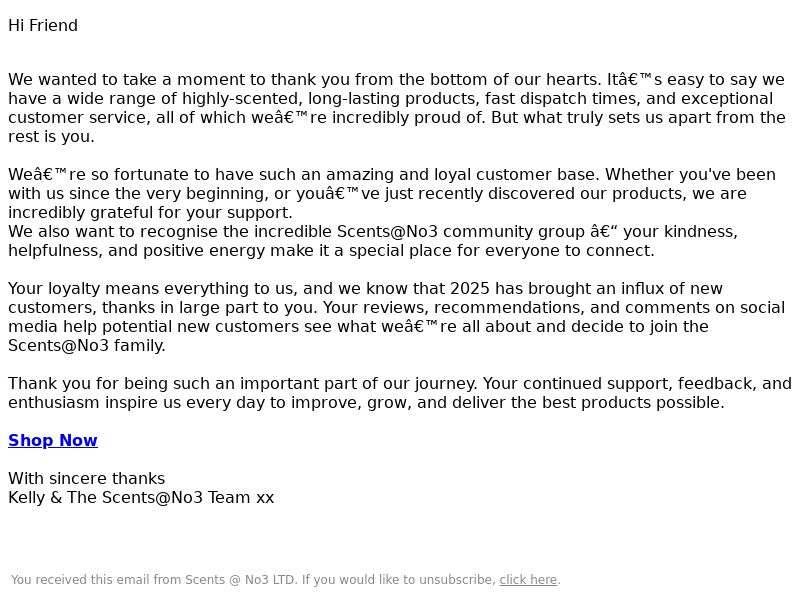Click the sentence starting 'Thank you for being'
Viewport: 800px width, 600px height.
click(x=399, y=393)
